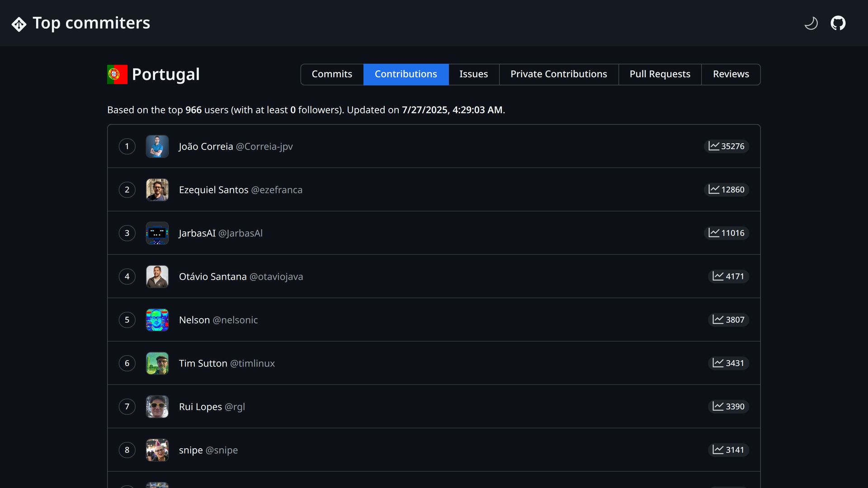Screen dimensions: 868x488
Task: Open Ezequiel Santos profile link
Action: tap(241, 190)
